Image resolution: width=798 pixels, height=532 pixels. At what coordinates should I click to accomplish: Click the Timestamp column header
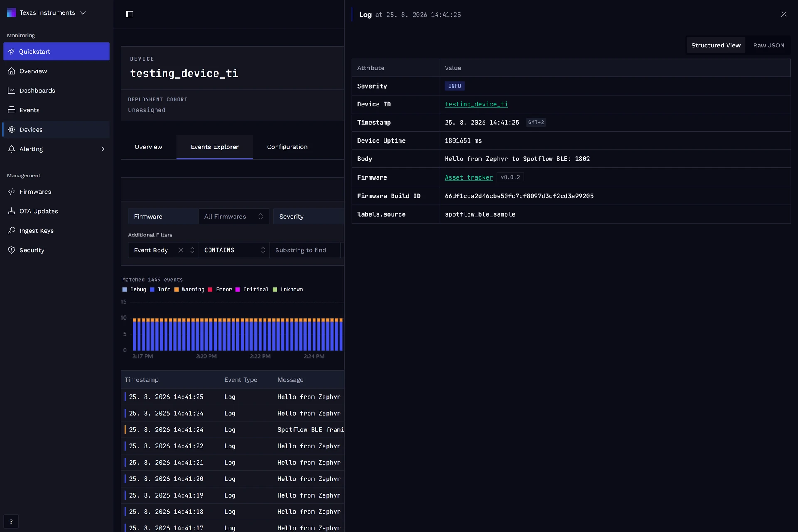coord(141,380)
